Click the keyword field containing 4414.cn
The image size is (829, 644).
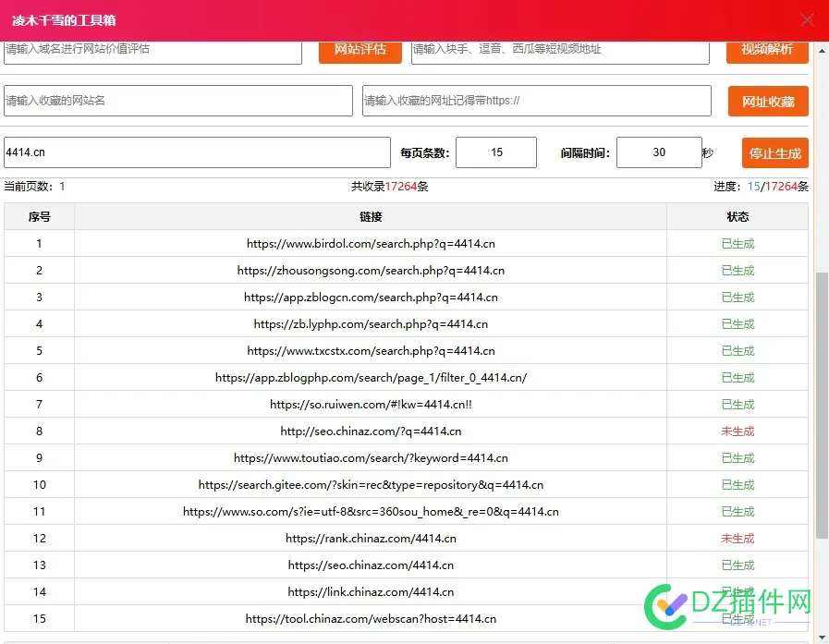[196, 152]
